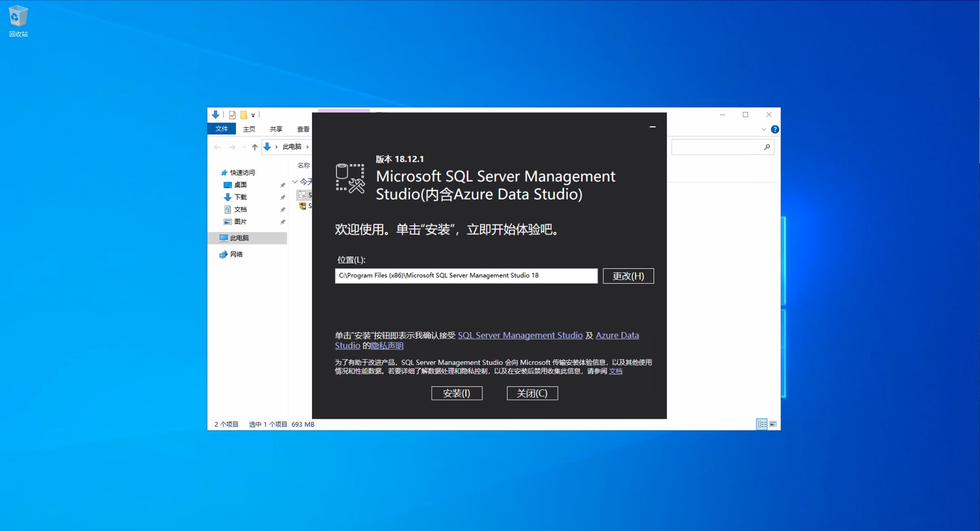The width and height of the screenshot is (980, 531).
Task: Click the search magnifier icon in Explorer
Action: (x=767, y=147)
